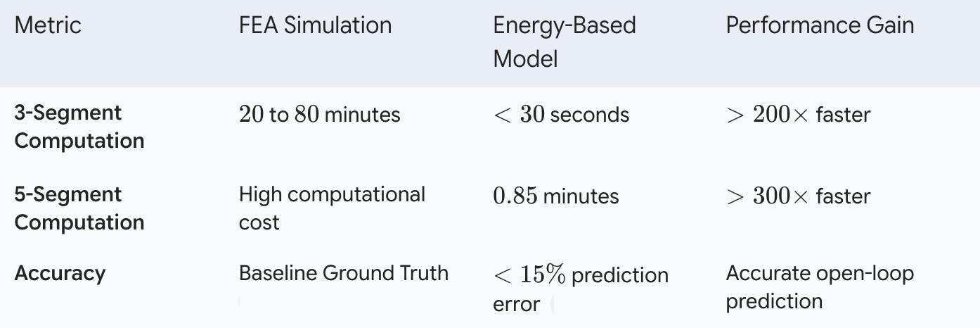Select the FEA Simulation column header

pos(315,26)
